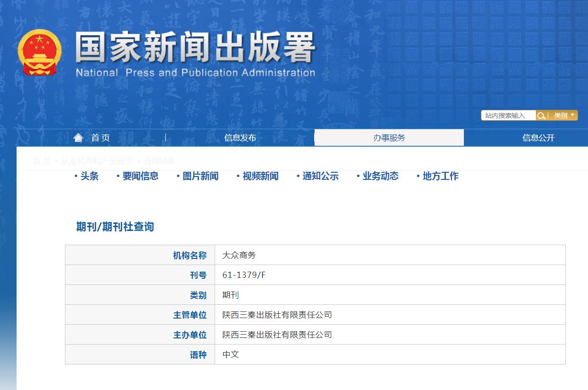Viewport: 588px width, 390px height.
Task: Switch to the 信息发布 tab
Action: click(x=240, y=137)
